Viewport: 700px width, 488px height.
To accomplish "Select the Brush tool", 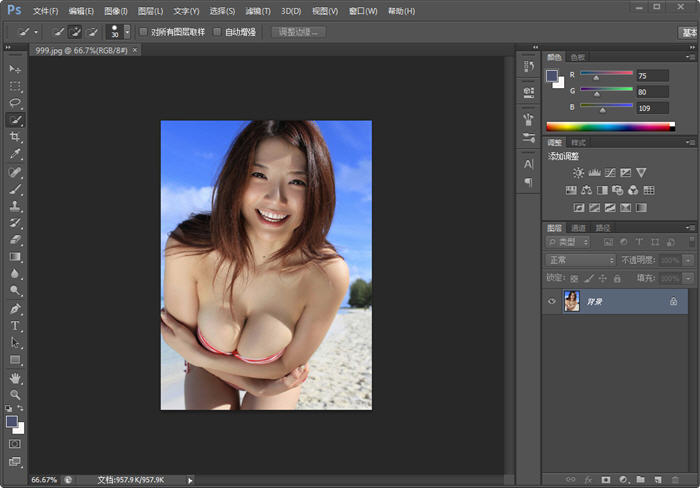I will [x=15, y=189].
